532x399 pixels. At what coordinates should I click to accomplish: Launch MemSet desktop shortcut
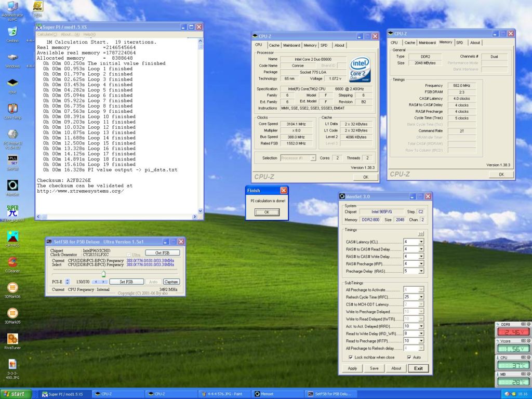[x=12, y=188]
